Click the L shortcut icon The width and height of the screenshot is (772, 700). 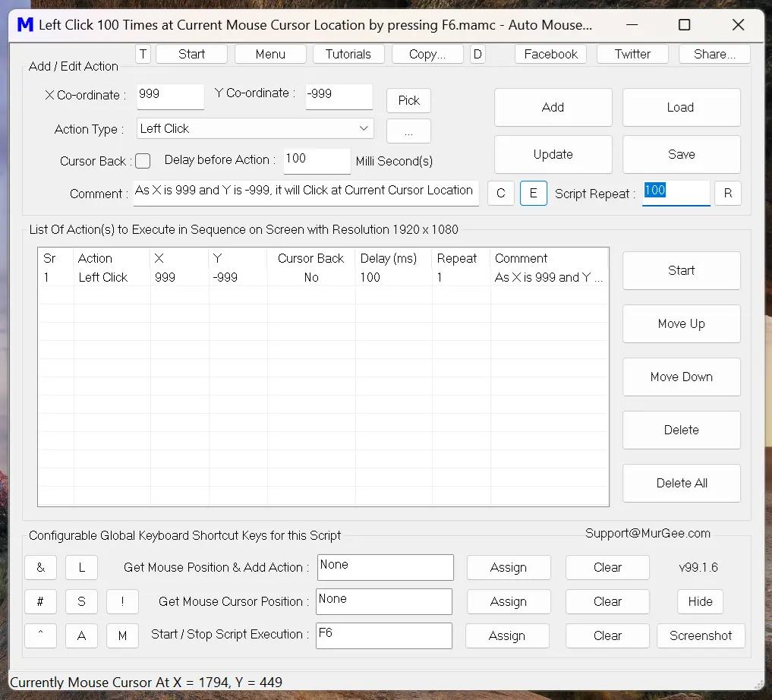(81, 567)
